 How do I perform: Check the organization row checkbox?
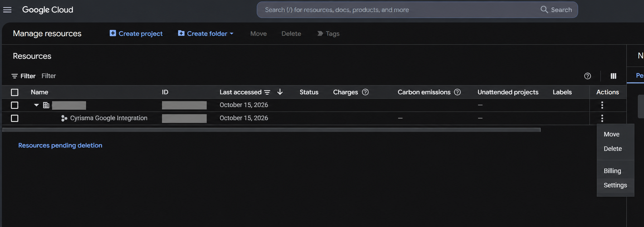click(x=15, y=105)
